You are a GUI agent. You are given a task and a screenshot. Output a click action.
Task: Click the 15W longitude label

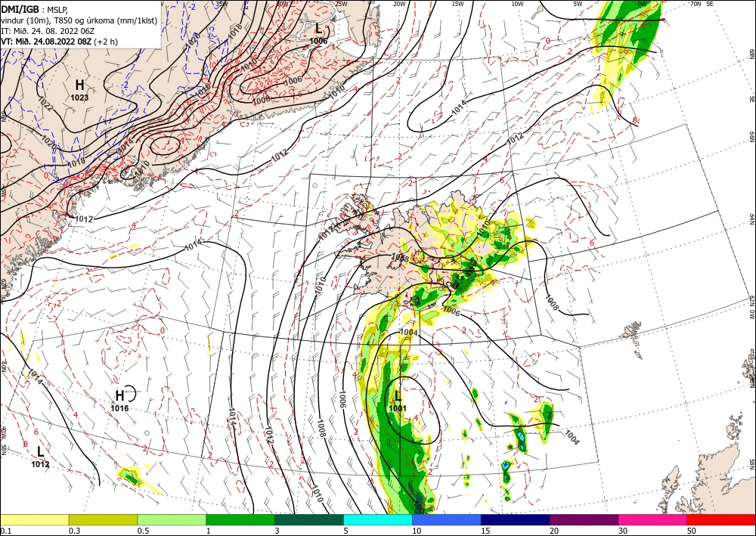tap(457, 4)
